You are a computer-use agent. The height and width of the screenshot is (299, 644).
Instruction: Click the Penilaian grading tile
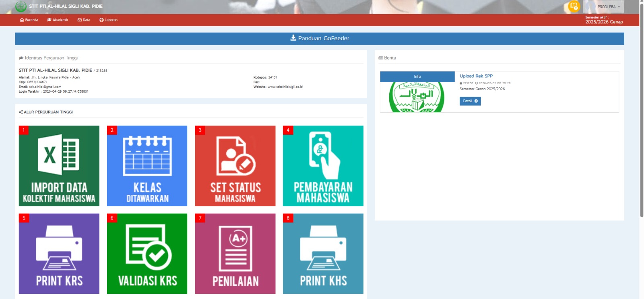click(235, 254)
